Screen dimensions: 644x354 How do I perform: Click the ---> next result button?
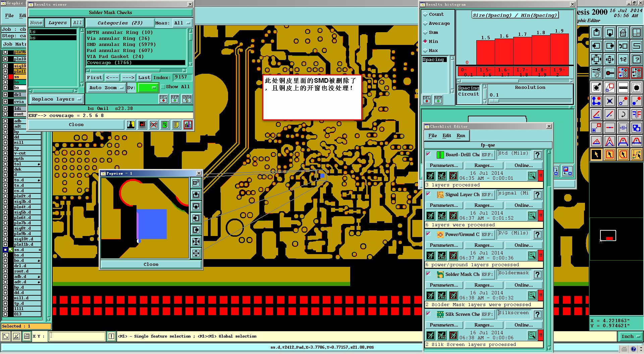point(128,78)
